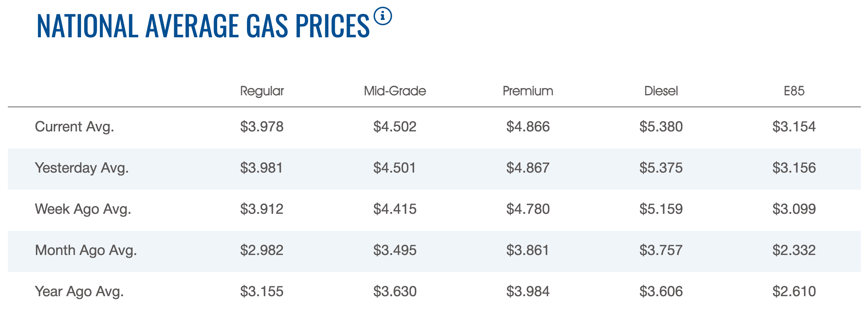Click current Regular price $3.978
Image resolution: width=868 pixels, height=315 pixels.
(262, 127)
